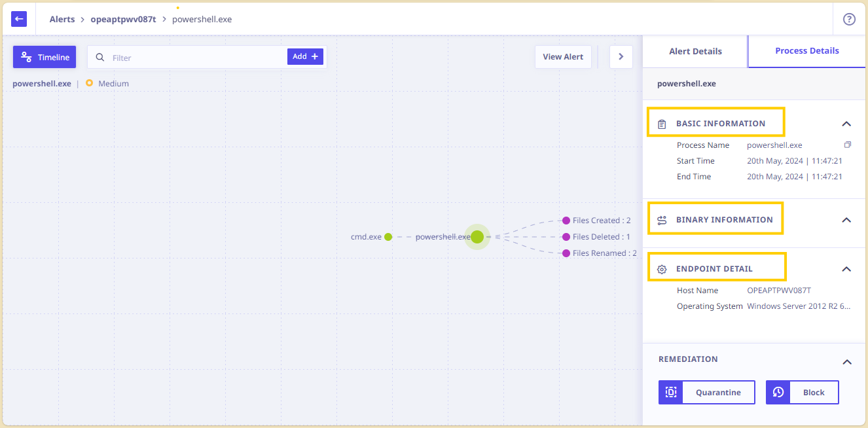Collapse the Basic Information section
The image size is (868, 428).
[846, 124]
